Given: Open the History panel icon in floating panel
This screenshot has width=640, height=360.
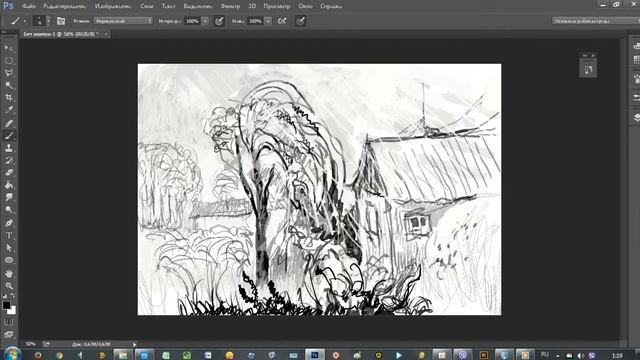Looking at the screenshot, I should click(588, 69).
